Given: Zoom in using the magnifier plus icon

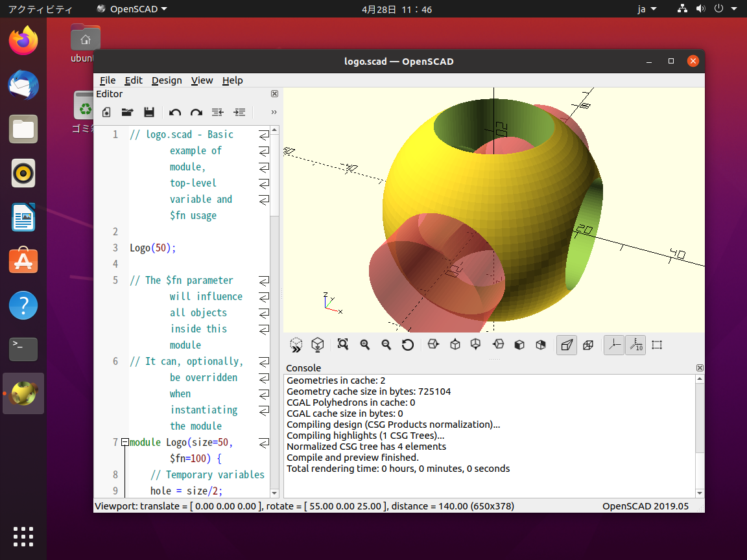Looking at the screenshot, I should tap(365, 345).
